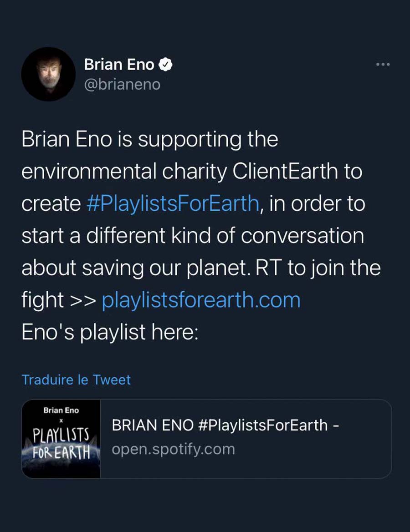Open the three-dot more options menu
410x532 pixels.
(x=383, y=65)
